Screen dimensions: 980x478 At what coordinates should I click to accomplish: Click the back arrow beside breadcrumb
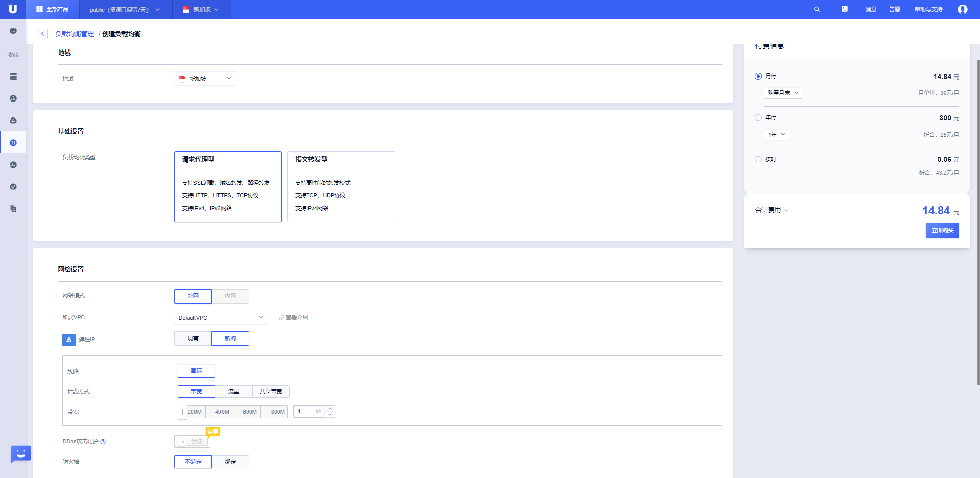(x=42, y=34)
